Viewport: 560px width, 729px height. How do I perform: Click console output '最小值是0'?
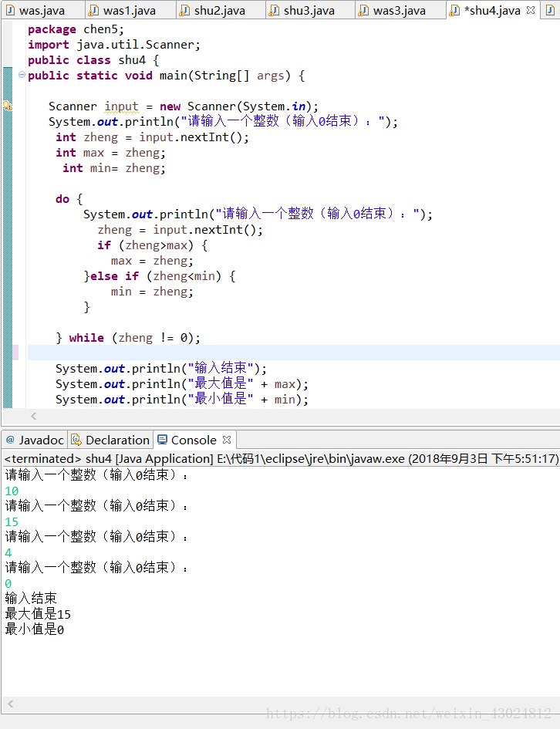(35, 629)
